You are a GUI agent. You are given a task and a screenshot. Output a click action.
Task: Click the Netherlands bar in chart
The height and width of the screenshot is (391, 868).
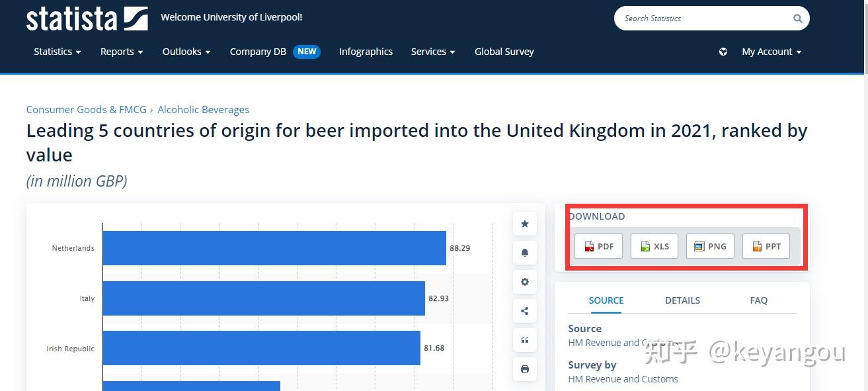[274, 248]
